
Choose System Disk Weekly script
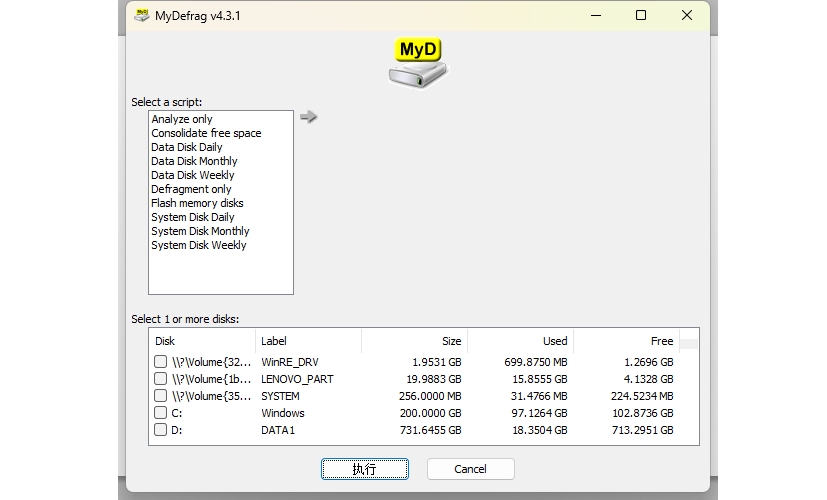(x=198, y=245)
